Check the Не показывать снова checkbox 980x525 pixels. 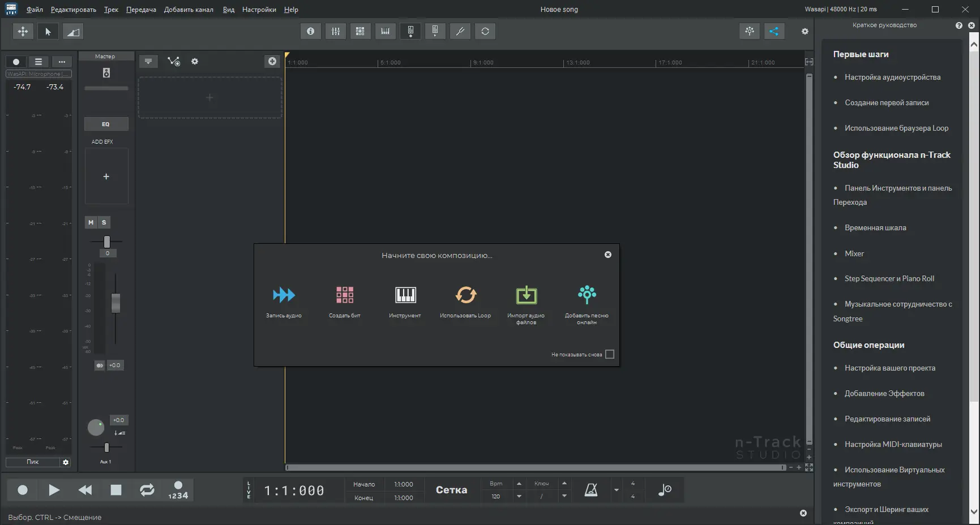click(610, 354)
